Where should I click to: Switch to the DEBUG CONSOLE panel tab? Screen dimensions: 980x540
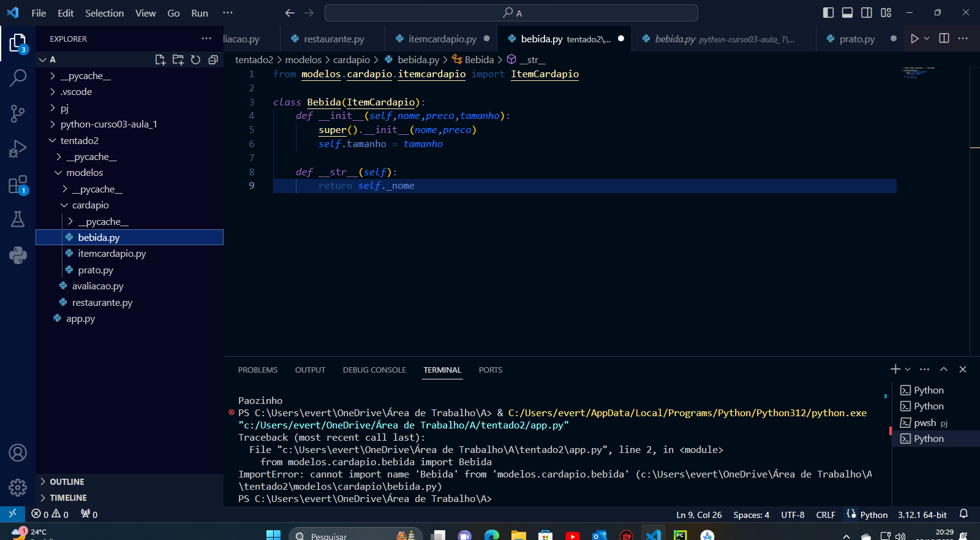tap(374, 370)
